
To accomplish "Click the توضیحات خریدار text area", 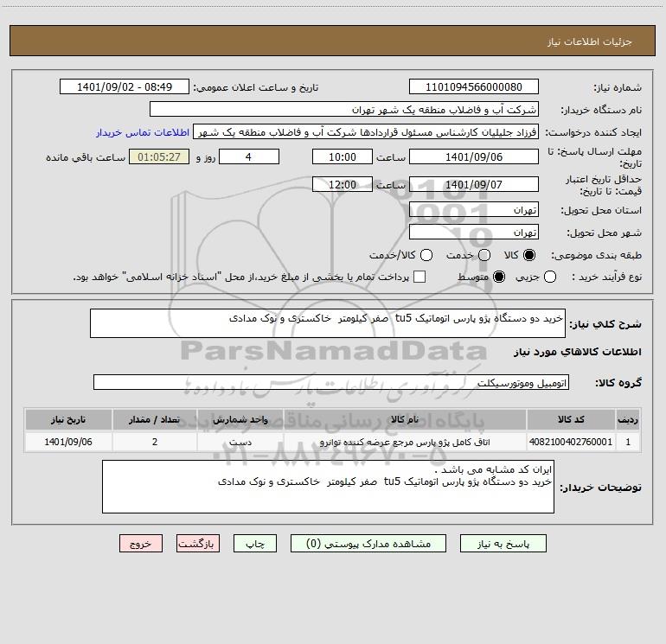I will [x=328, y=487].
